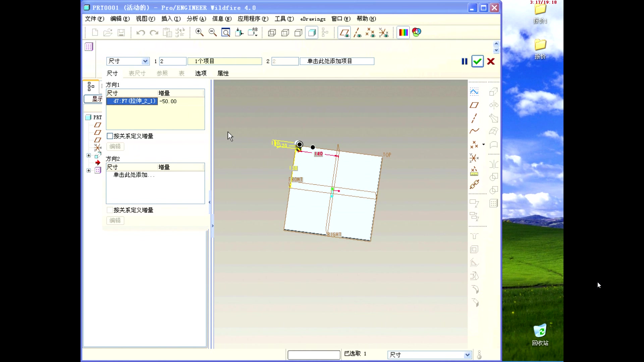Open the color spectrum appearance icon
Image resolution: width=644 pixels, height=362 pixels.
(403, 33)
